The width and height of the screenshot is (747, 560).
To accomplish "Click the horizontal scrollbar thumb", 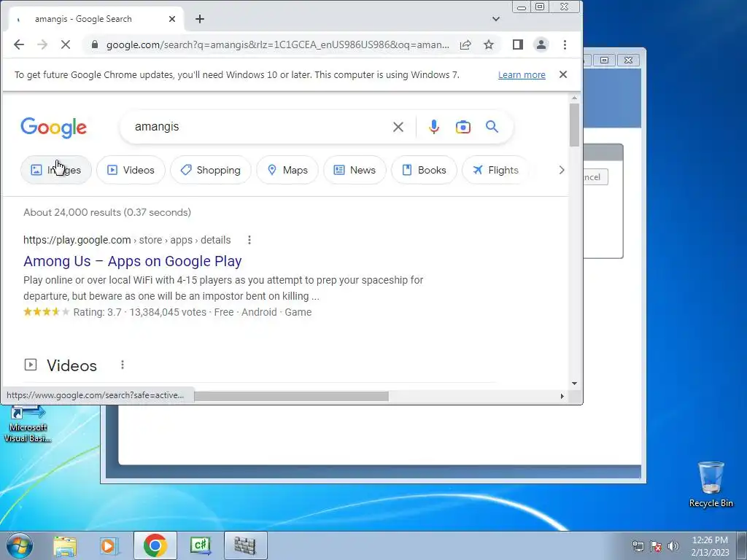I will [291, 396].
